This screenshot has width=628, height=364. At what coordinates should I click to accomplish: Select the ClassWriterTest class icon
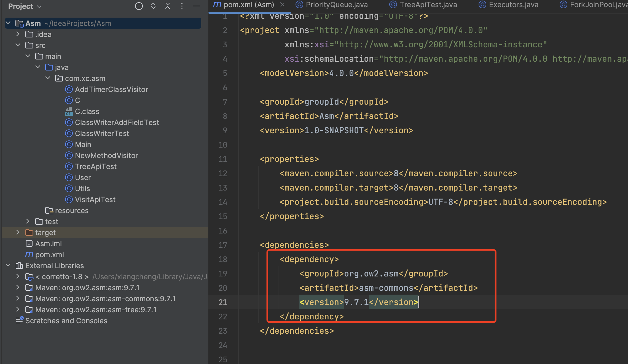pyautogui.click(x=69, y=134)
